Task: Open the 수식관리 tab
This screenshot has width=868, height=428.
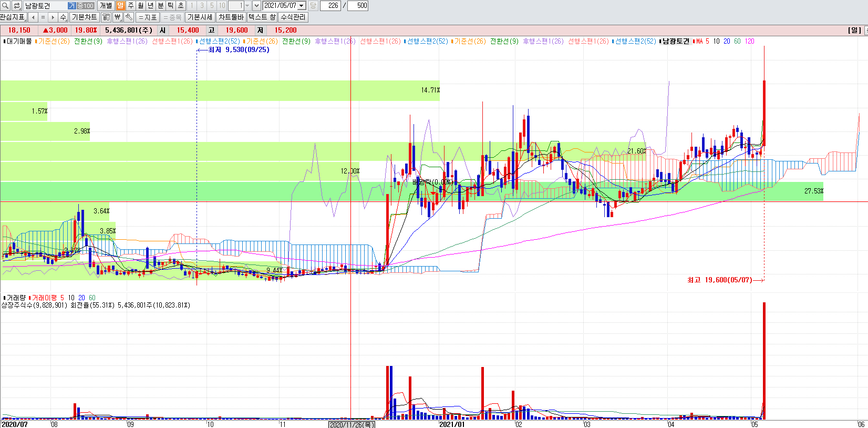Action: (x=293, y=17)
